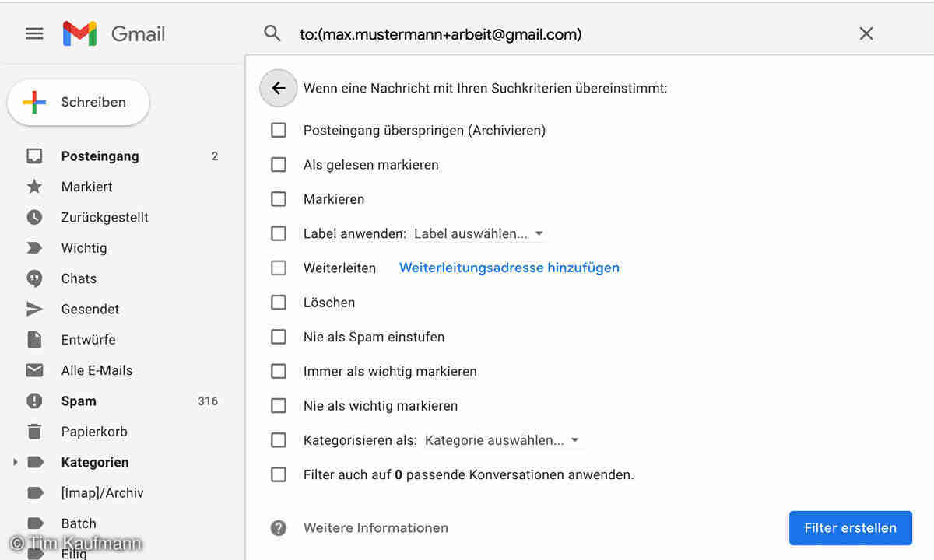934x560 pixels.
Task: Expand the Kategorien tree arrow
Action: coord(15,463)
